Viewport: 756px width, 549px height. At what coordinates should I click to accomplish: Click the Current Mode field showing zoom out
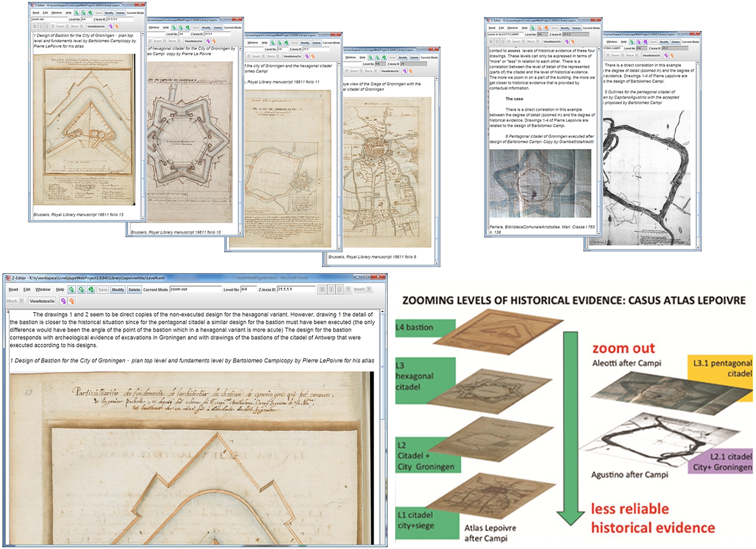195,289
